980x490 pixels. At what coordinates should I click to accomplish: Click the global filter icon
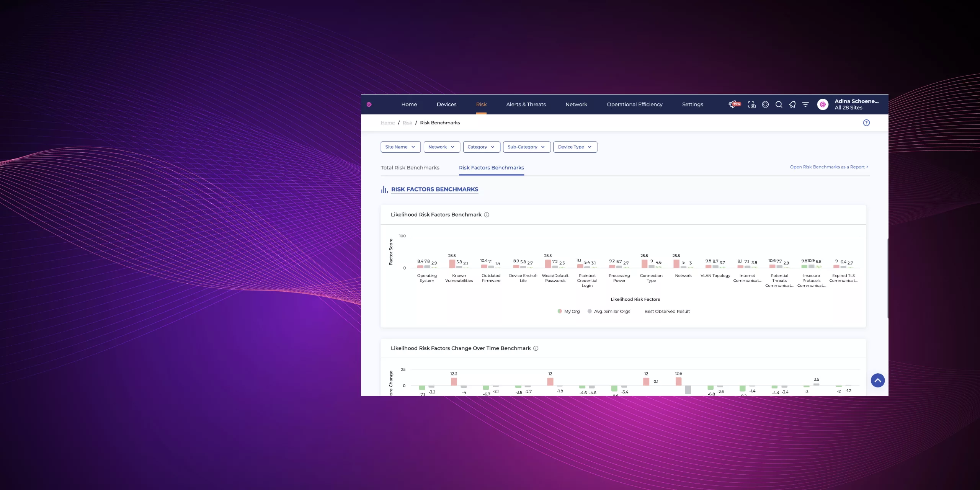tap(805, 105)
